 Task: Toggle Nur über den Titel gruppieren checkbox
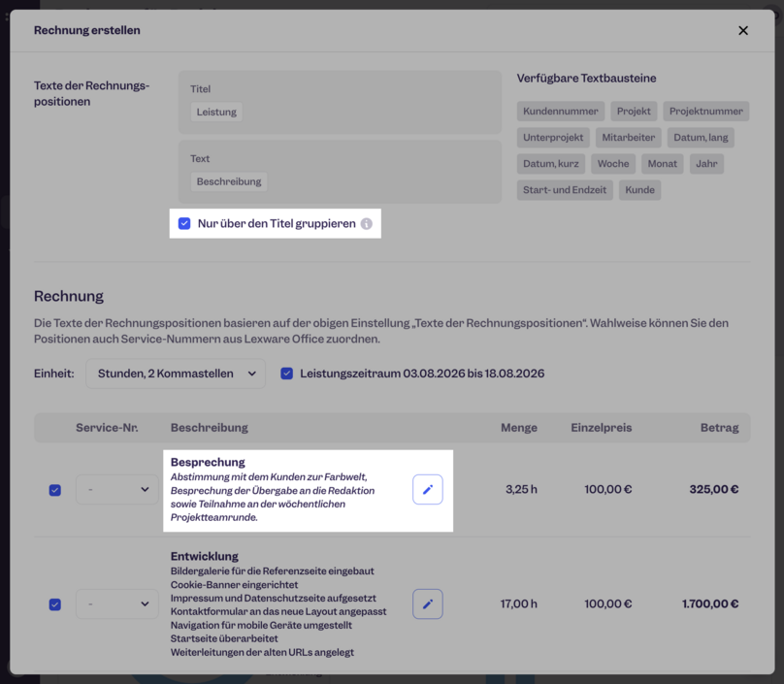(x=184, y=223)
